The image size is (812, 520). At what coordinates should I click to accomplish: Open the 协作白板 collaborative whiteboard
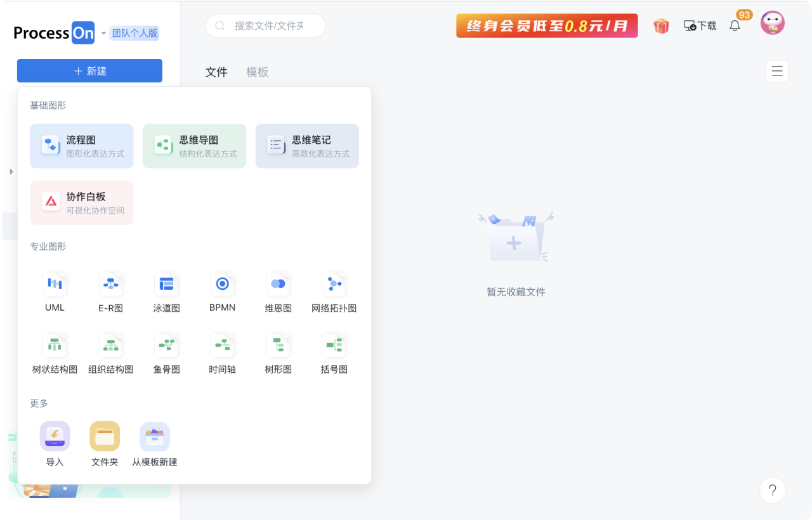point(81,202)
